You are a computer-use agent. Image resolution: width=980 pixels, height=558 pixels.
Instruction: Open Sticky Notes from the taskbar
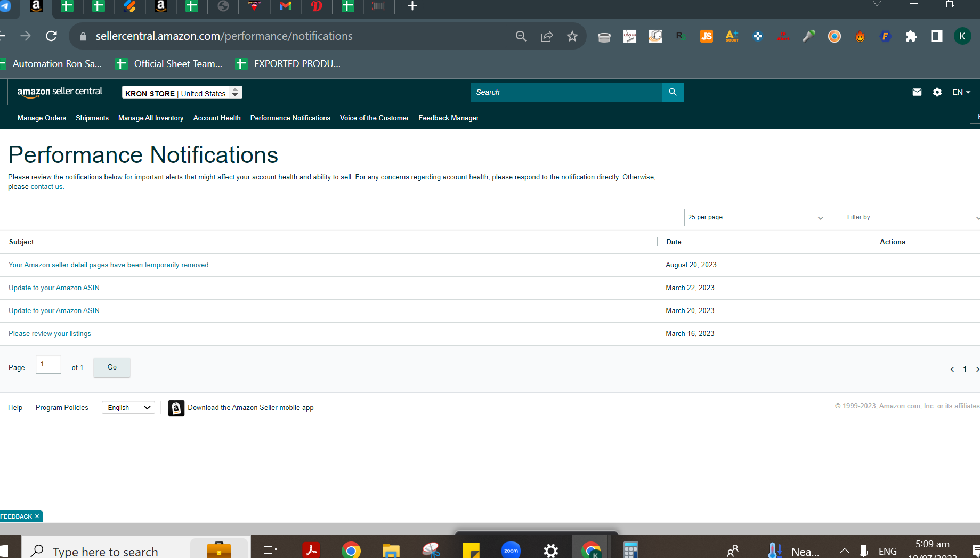(x=471, y=549)
